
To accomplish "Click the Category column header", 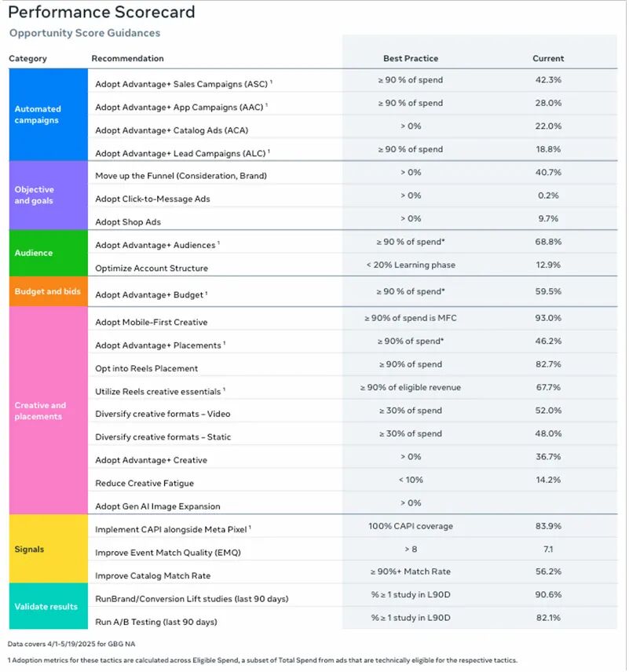I will tap(27, 59).
